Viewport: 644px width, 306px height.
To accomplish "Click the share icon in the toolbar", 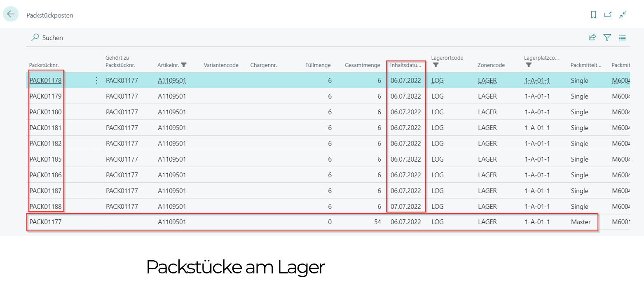I will [x=592, y=38].
